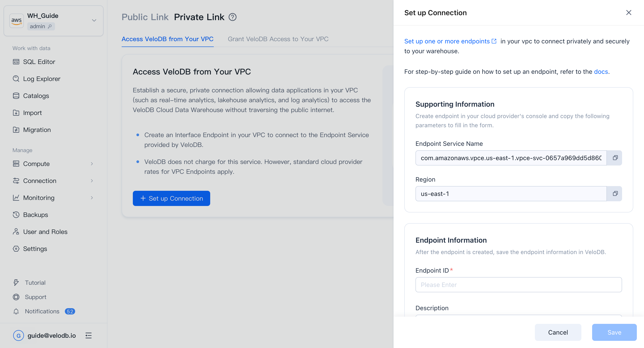Click the Import sidebar icon
644x348 pixels.
[x=16, y=113]
